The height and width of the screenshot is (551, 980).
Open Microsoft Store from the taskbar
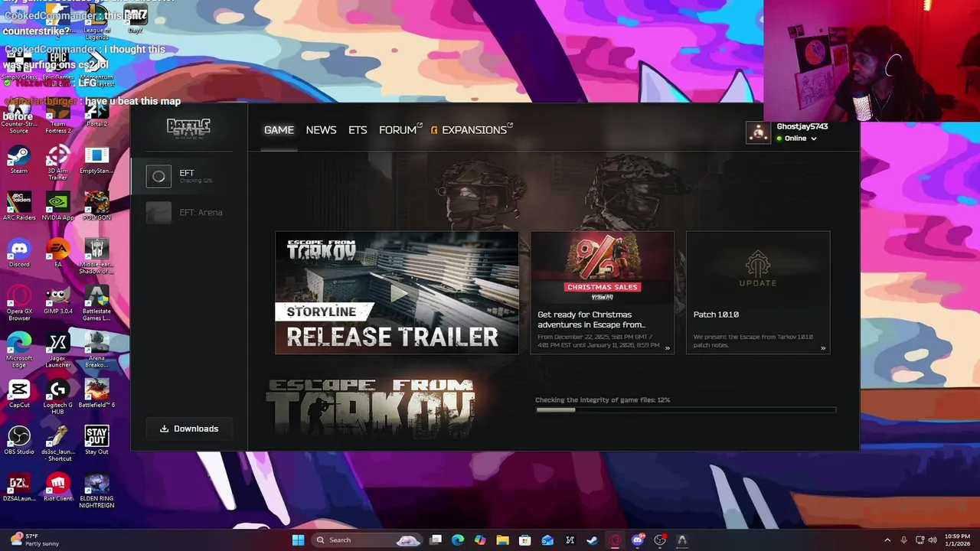pos(524,540)
